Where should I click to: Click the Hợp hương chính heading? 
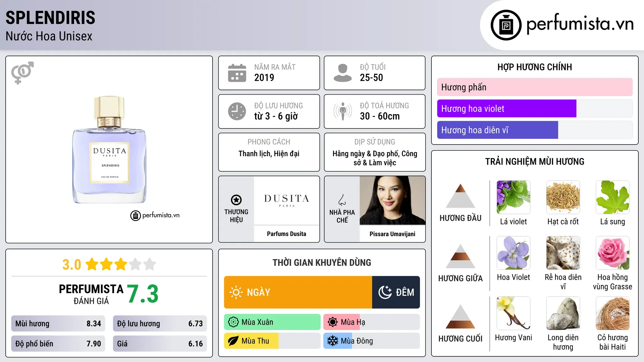(x=535, y=67)
